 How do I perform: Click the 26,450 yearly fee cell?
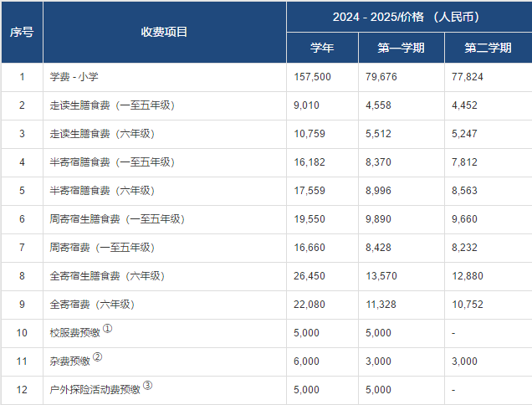(x=309, y=276)
